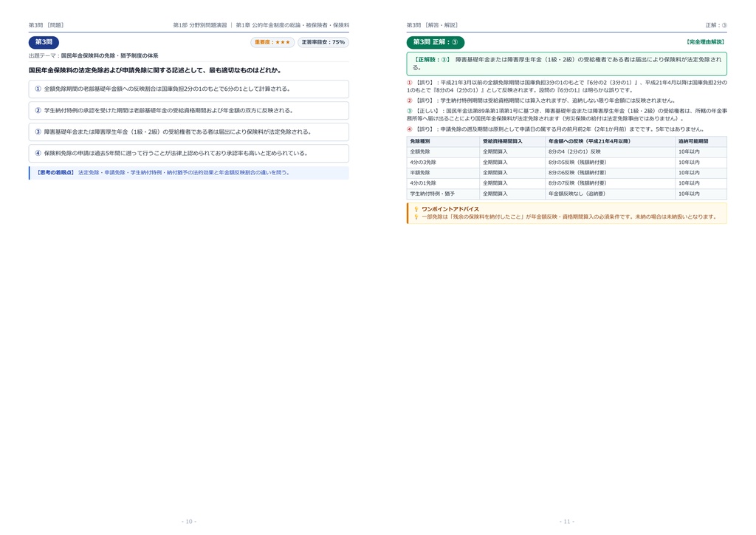Click the red ② marker in the explanation
The height and width of the screenshot is (535, 756).
point(410,100)
